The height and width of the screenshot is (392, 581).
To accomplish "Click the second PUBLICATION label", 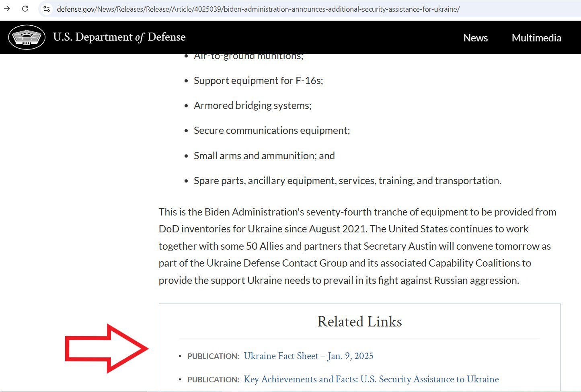I will pos(213,380).
